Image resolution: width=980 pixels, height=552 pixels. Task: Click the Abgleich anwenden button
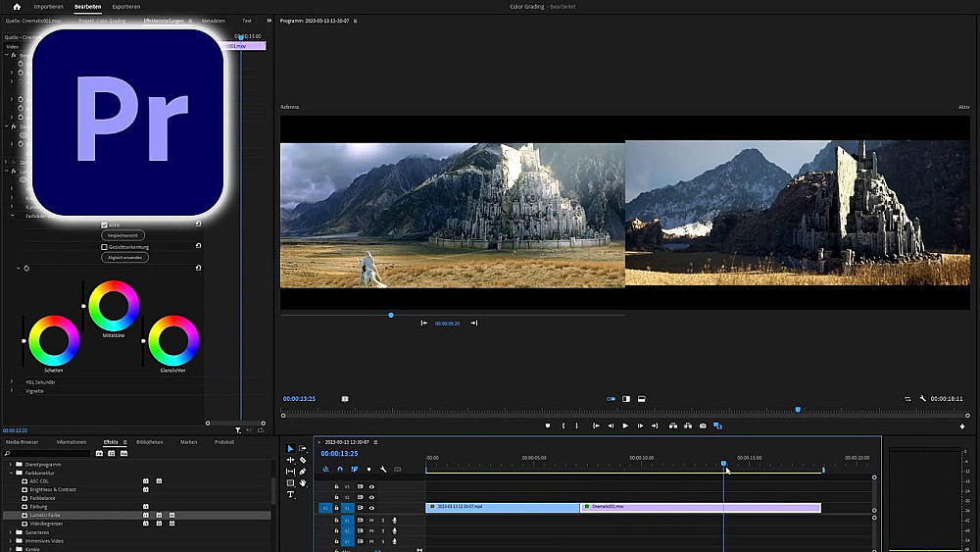coord(122,258)
